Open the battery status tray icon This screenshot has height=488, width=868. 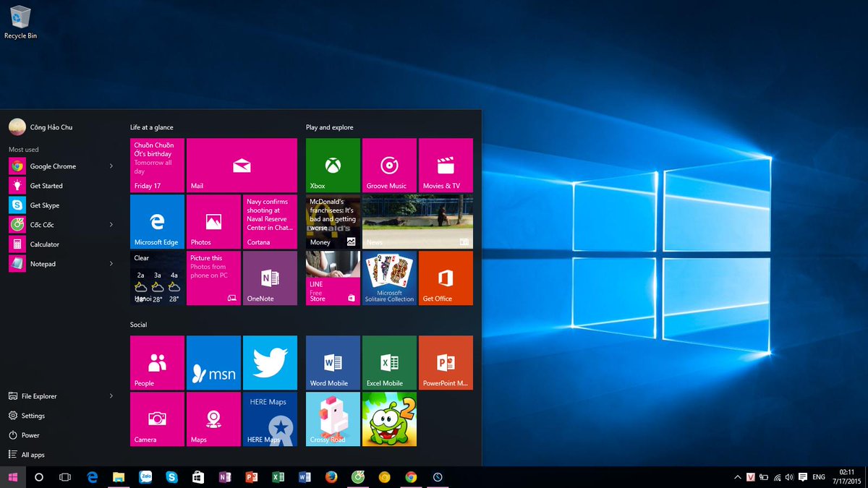(764, 477)
